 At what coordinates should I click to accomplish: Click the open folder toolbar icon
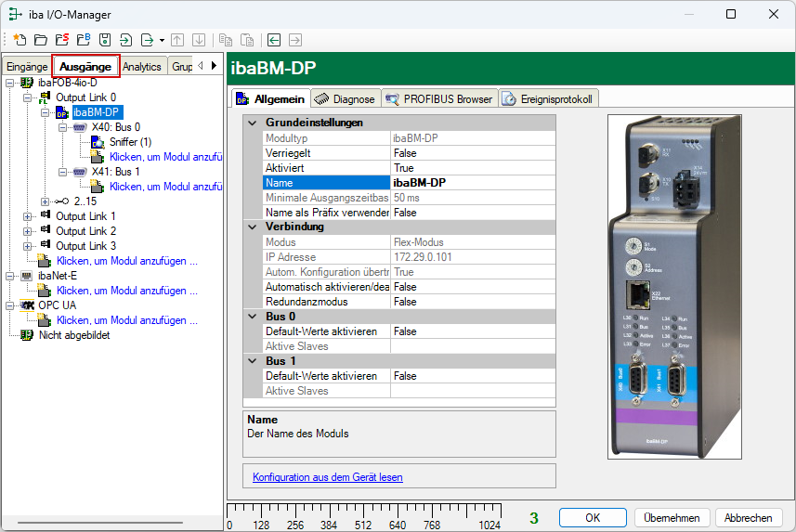pyautogui.click(x=40, y=40)
